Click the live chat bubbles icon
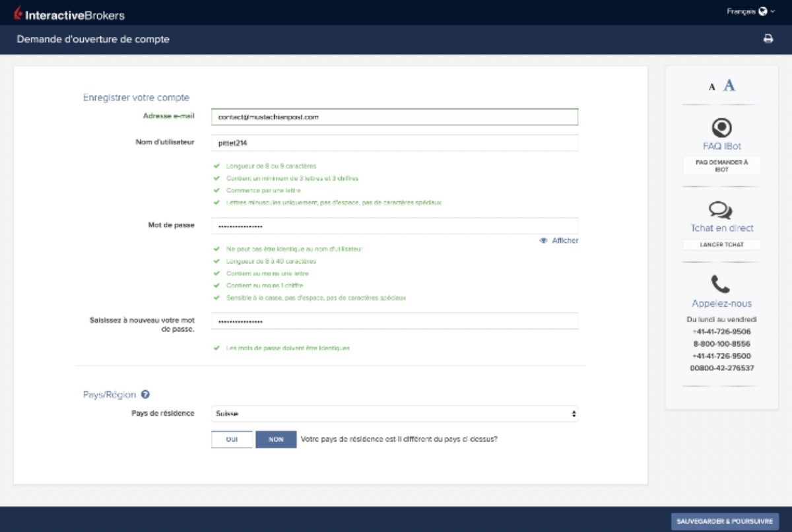 pos(721,211)
